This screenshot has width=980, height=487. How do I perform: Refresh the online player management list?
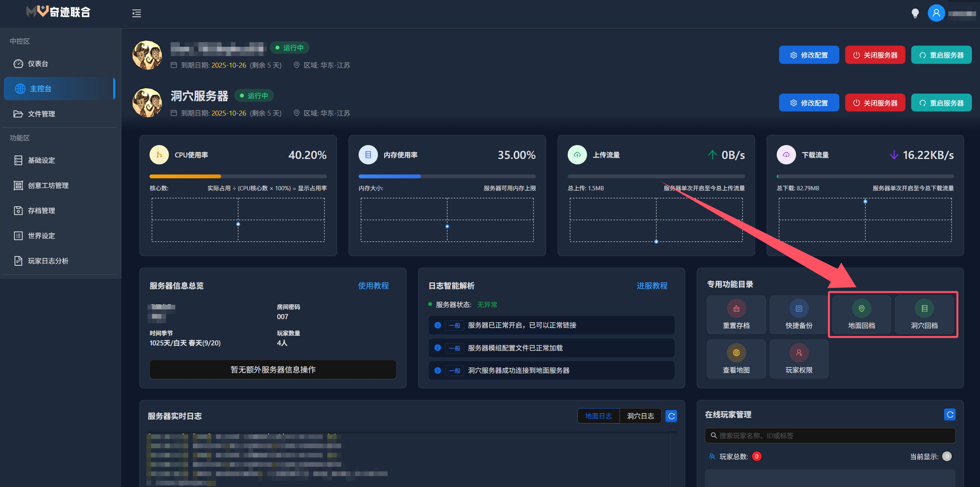(x=950, y=414)
